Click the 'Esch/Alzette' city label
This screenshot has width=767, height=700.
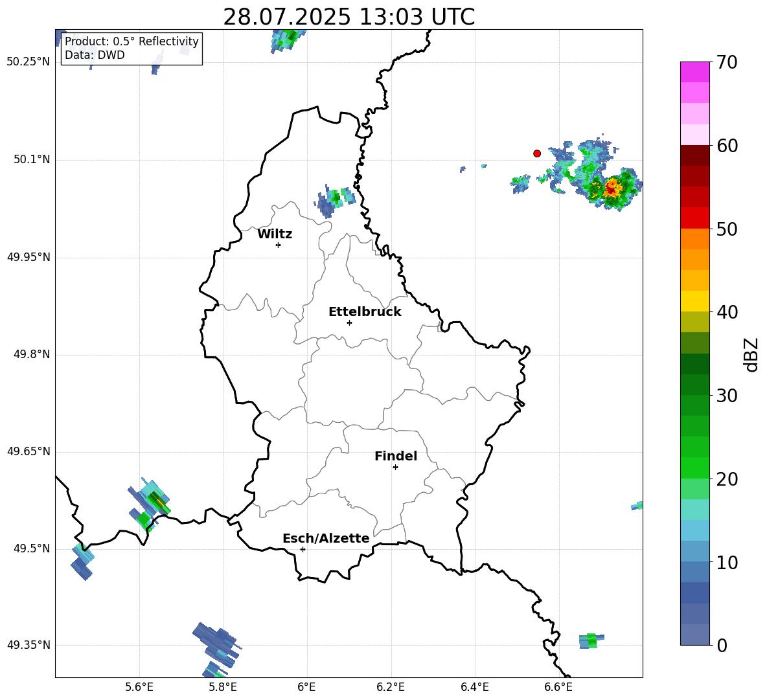click(326, 538)
